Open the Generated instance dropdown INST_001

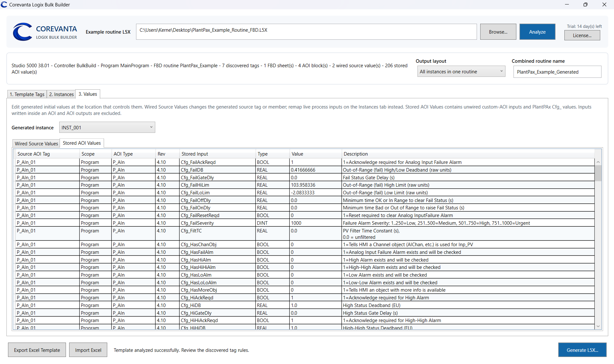(107, 127)
